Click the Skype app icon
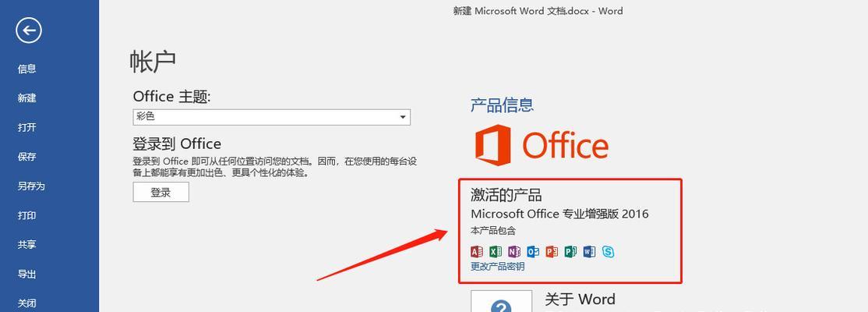The width and height of the screenshot is (868, 312). click(x=609, y=252)
